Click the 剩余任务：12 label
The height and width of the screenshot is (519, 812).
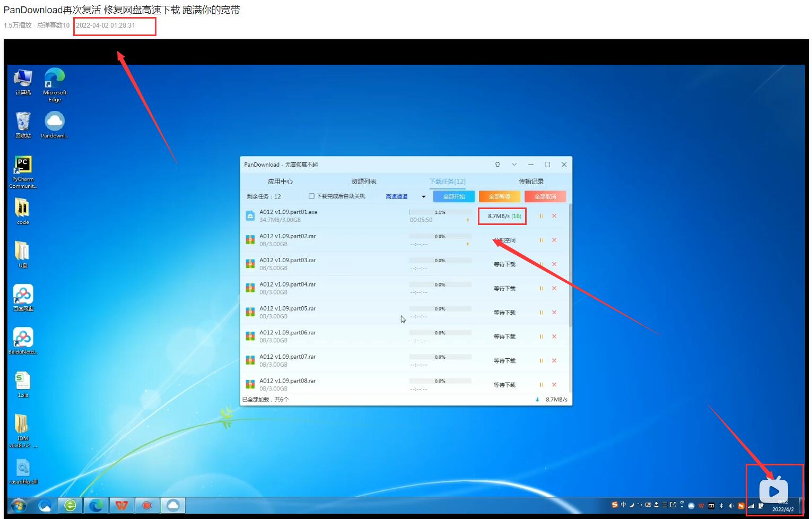[x=264, y=196]
